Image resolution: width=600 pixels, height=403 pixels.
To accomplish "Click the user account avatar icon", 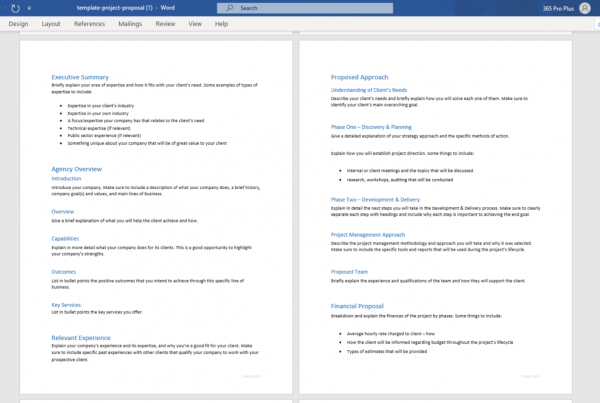I will (x=585, y=8).
